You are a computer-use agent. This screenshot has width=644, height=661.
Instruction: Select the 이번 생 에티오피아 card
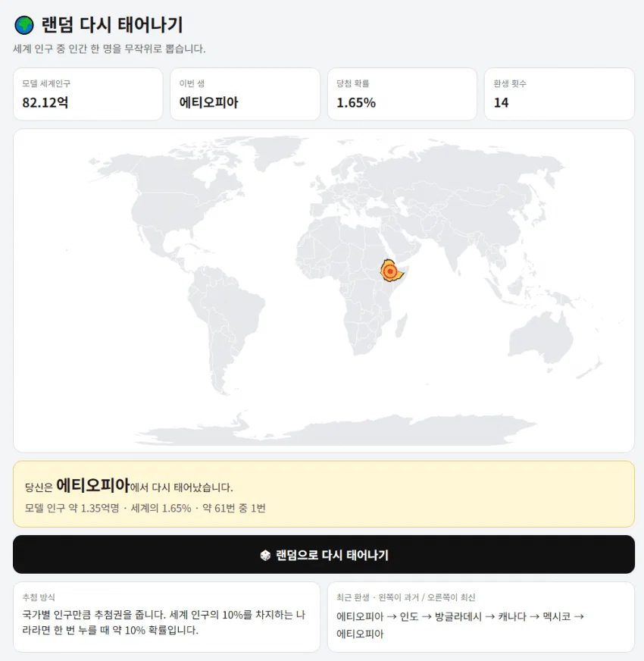tap(245, 94)
